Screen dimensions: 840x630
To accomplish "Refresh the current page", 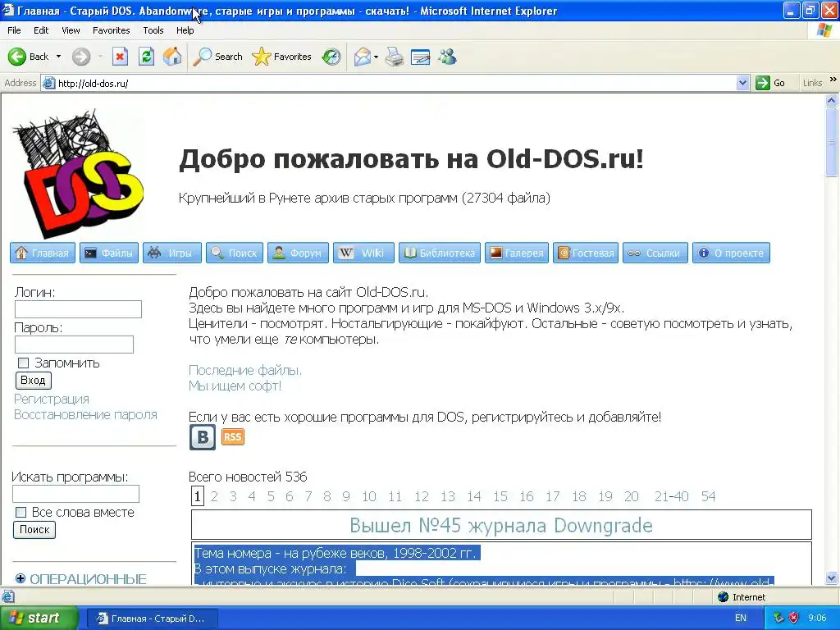I will click(146, 57).
